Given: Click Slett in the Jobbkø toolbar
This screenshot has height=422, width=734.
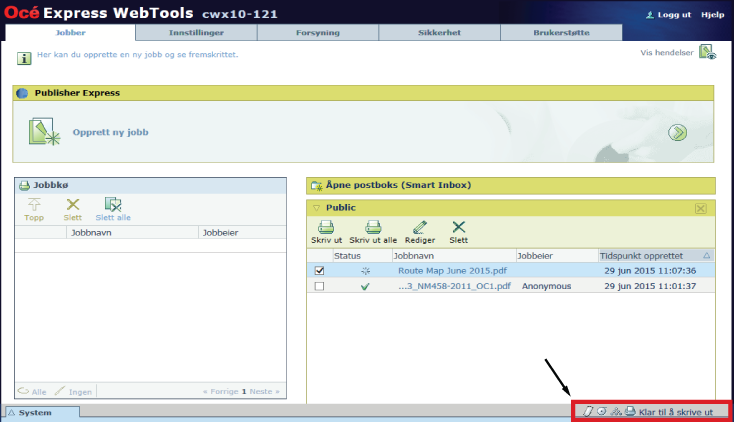Looking at the screenshot, I should click(73, 209).
